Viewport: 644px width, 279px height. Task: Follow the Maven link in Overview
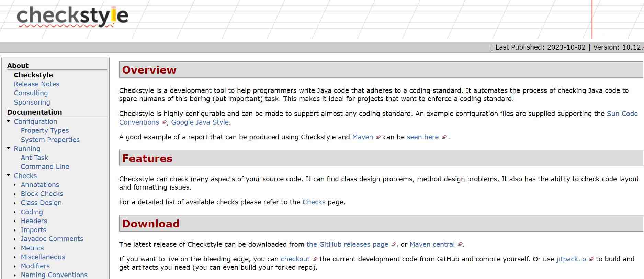(x=362, y=137)
